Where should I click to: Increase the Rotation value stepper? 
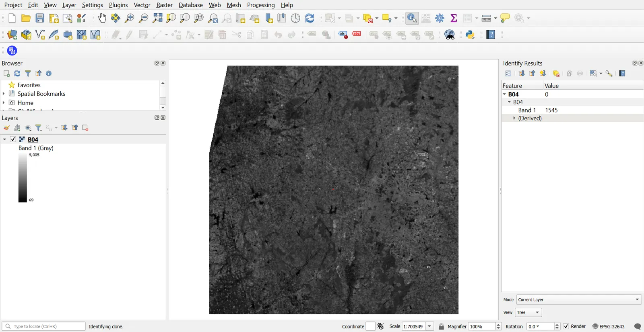[x=557, y=325]
